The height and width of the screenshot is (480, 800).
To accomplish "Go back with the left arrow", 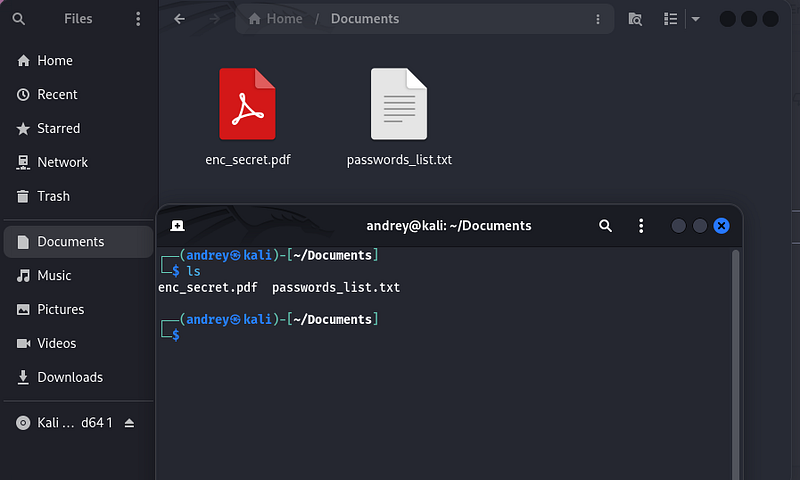I will [x=179, y=19].
